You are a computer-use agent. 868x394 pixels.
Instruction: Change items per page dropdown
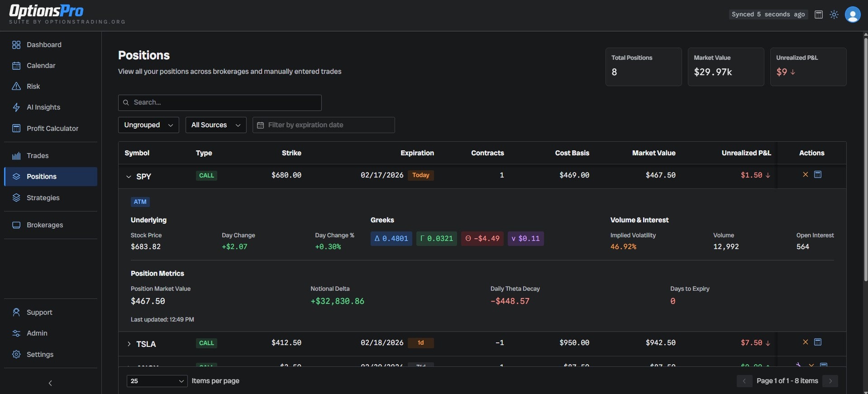pos(157,381)
